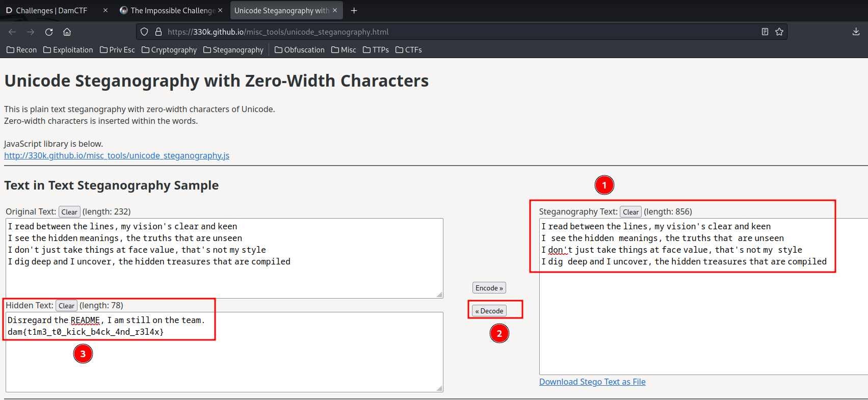This screenshot has width=868, height=400.
Task: Click inside the Steganography Text textarea
Action: [703, 297]
